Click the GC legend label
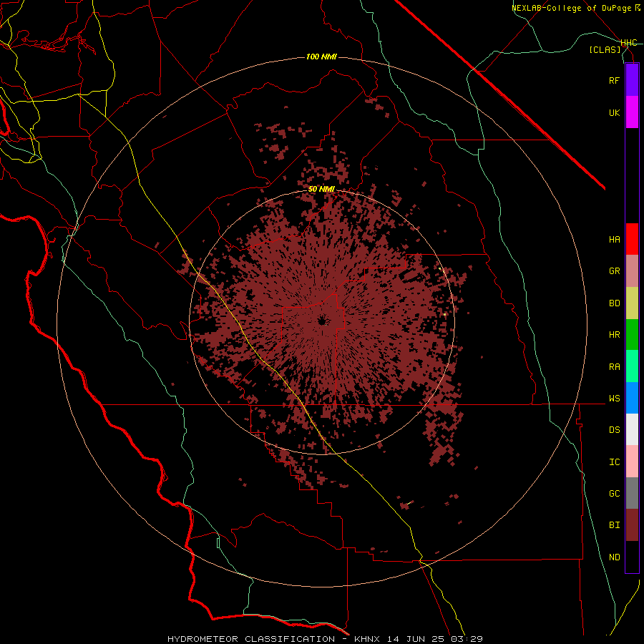This screenshot has height=644, width=644. tap(614, 494)
